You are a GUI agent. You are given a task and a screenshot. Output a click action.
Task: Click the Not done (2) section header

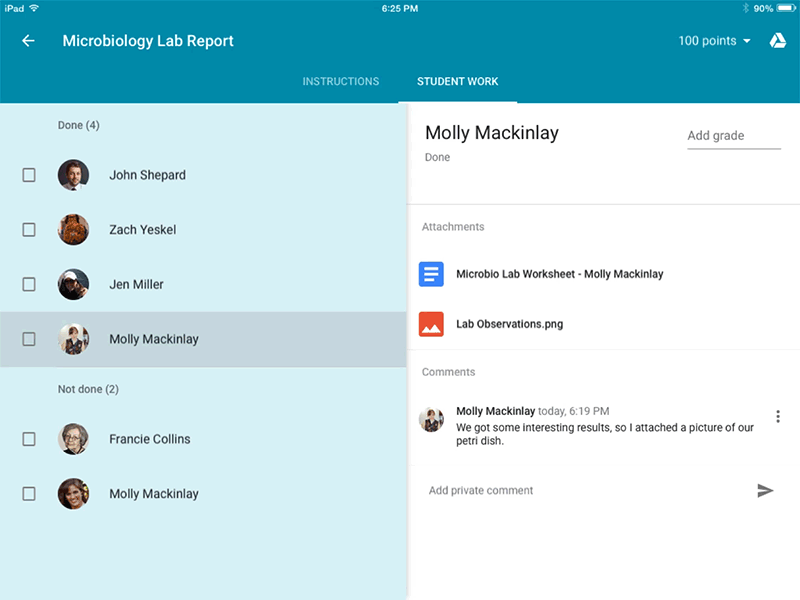[x=88, y=389]
